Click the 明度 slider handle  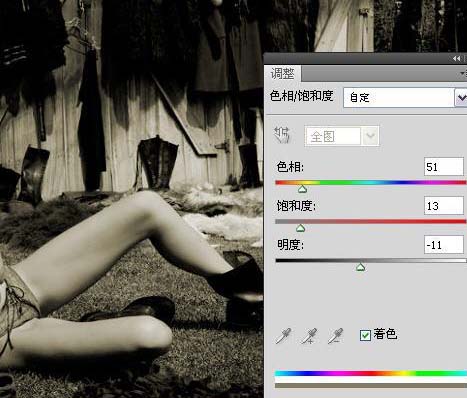360,267
